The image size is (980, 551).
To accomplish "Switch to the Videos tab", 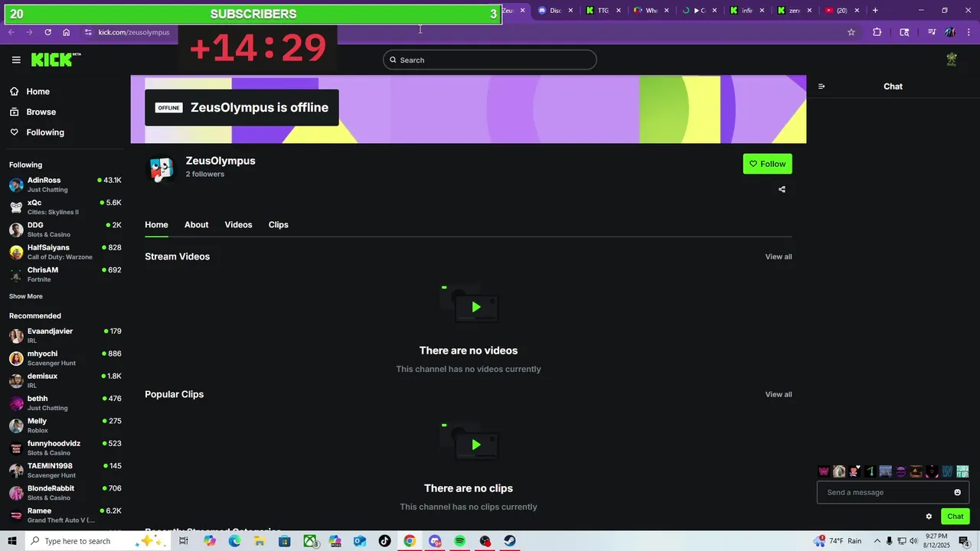I will 238,224.
